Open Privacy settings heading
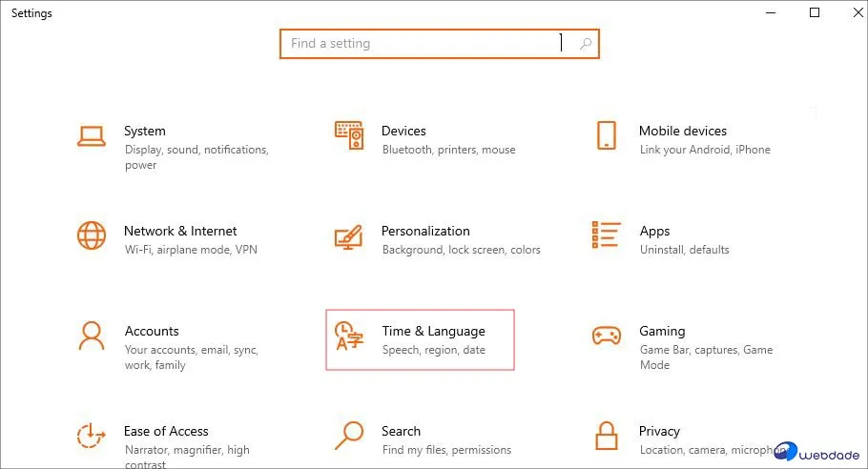The image size is (868, 469). pyautogui.click(x=659, y=432)
